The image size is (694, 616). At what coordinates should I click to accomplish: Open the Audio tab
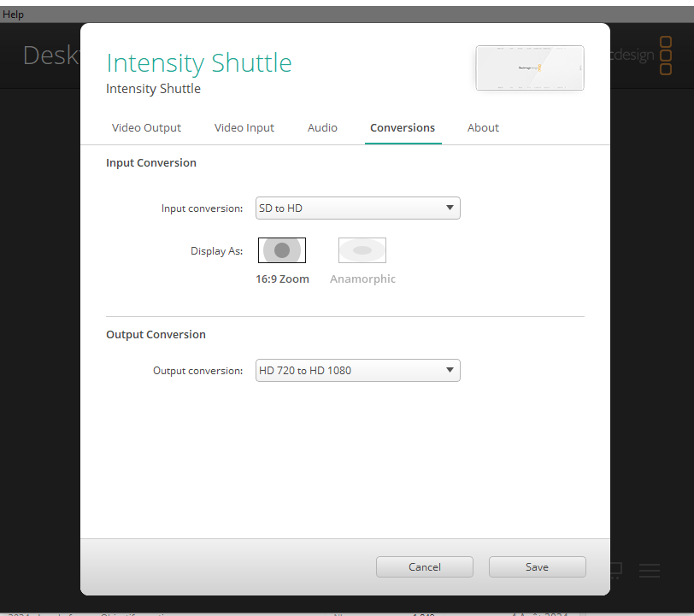(x=322, y=128)
